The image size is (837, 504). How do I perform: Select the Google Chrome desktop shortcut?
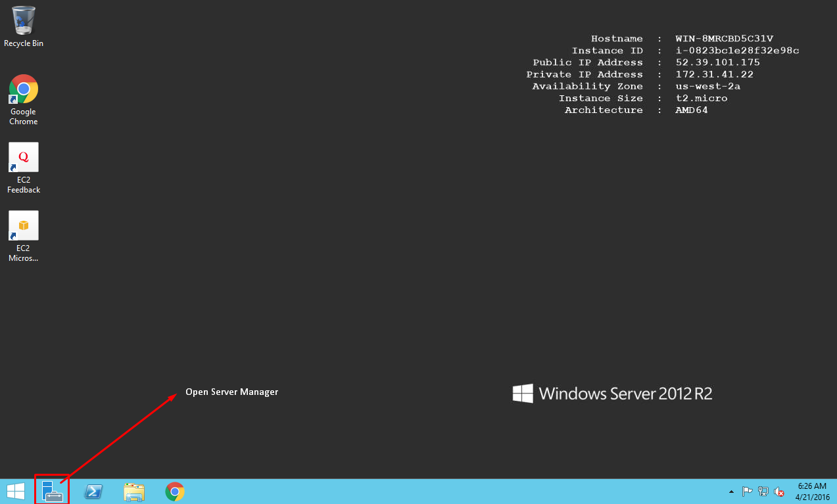point(24,100)
